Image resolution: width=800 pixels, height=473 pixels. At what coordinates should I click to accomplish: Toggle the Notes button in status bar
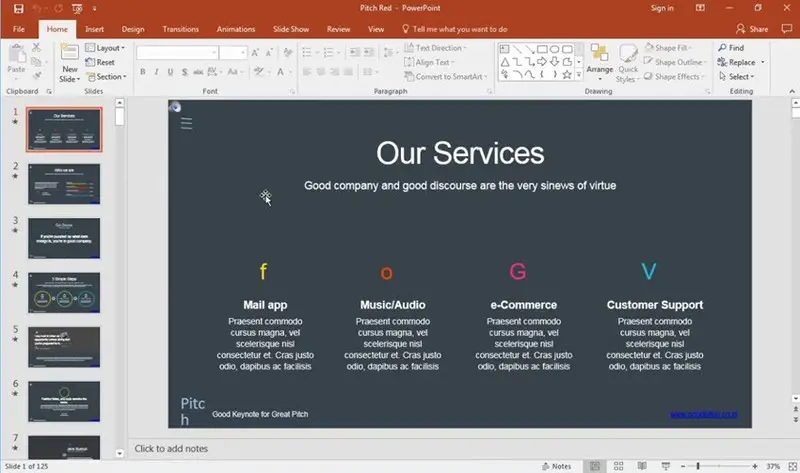coord(557,466)
